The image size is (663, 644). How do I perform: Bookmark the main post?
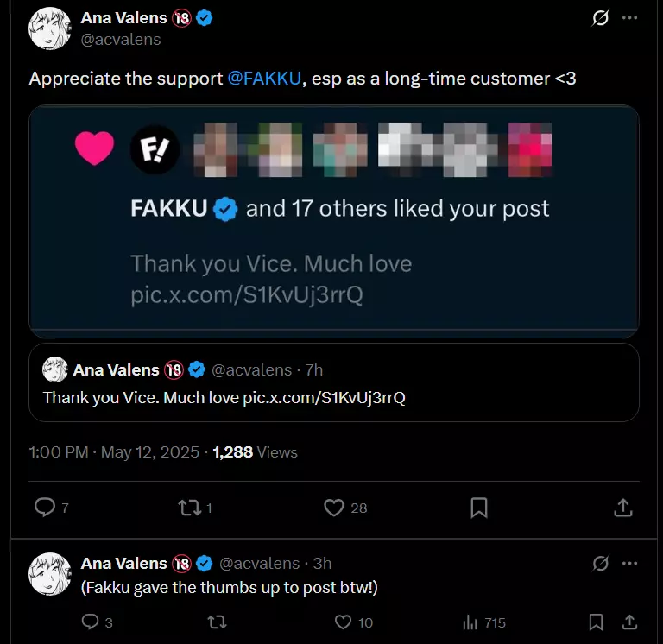479,508
